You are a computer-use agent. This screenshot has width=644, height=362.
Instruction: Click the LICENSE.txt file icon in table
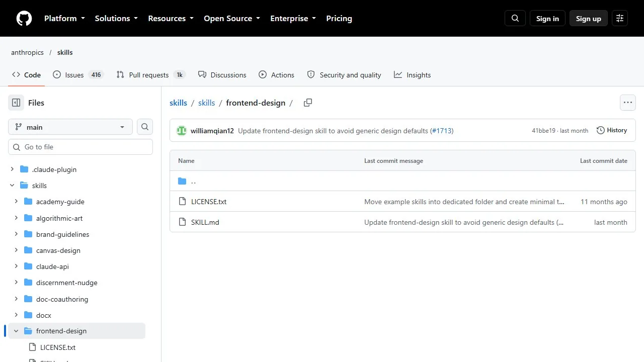[182, 202]
